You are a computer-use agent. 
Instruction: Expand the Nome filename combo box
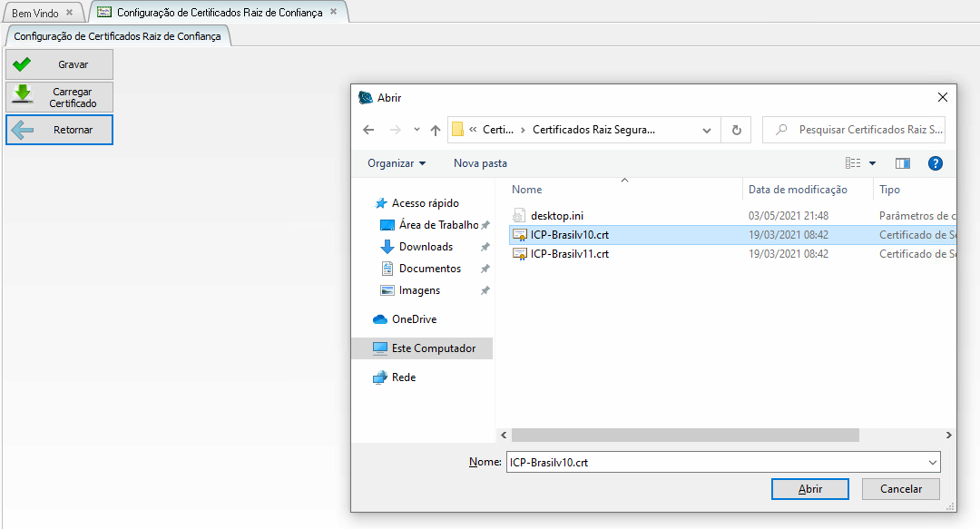933,462
